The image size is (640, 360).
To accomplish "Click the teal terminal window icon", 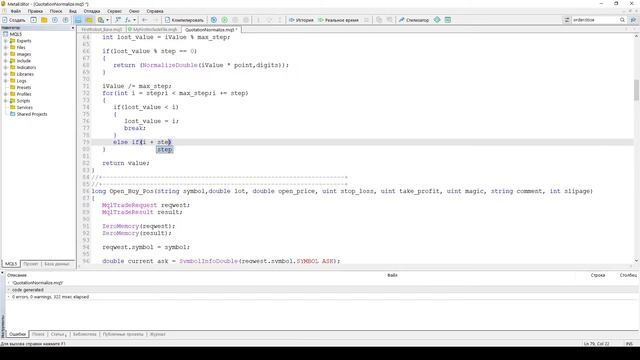I will [448, 20].
